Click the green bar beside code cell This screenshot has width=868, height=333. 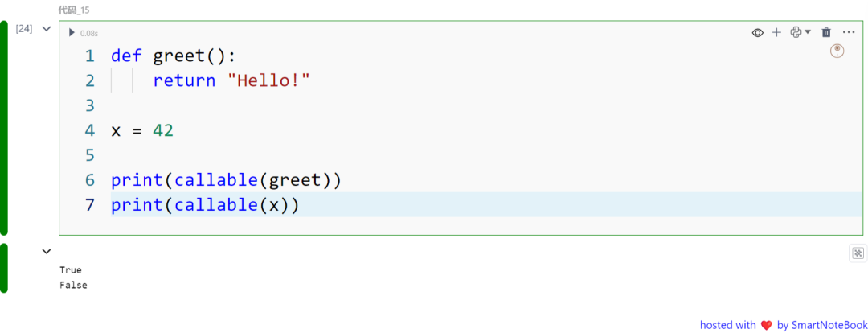[x=4, y=127]
